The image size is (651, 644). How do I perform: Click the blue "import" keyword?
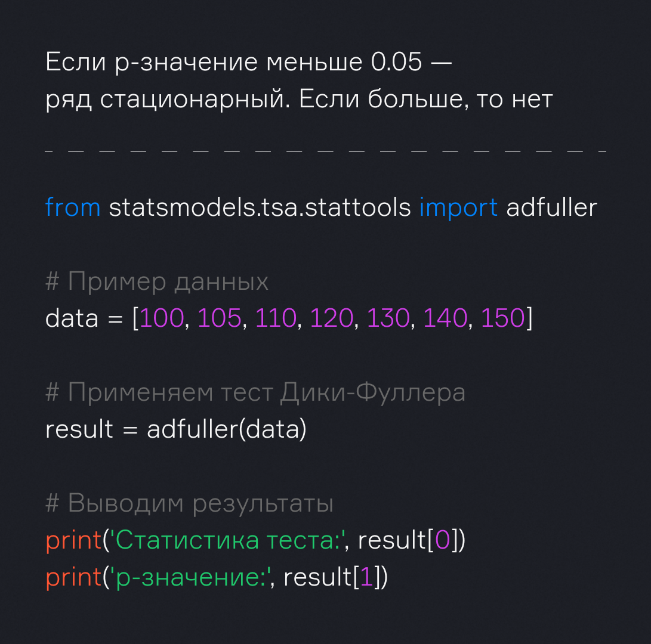[x=458, y=208]
